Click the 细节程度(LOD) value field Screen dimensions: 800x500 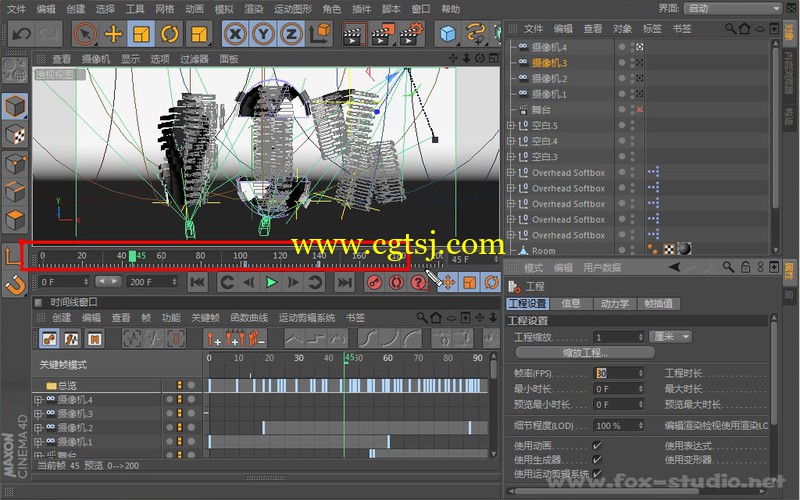point(618,426)
